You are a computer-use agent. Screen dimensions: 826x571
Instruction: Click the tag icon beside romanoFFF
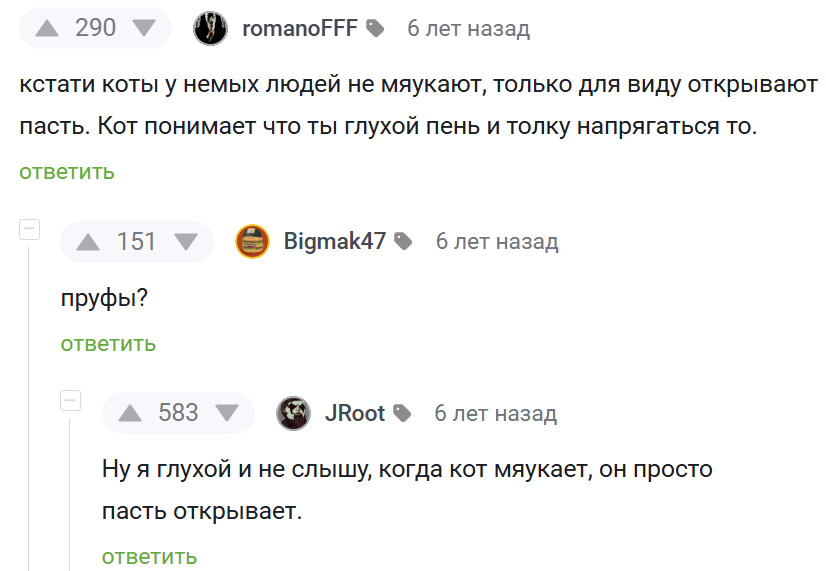(x=375, y=29)
